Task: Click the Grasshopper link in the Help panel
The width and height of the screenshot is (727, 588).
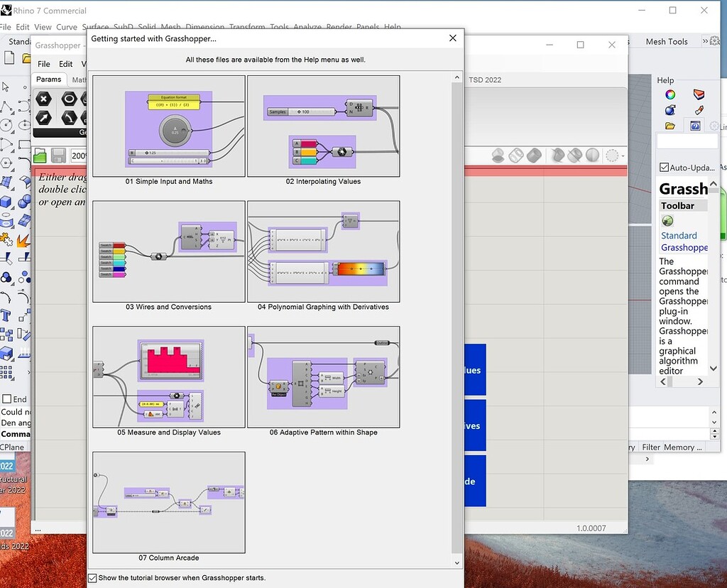Action: click(x=684, y=247)
